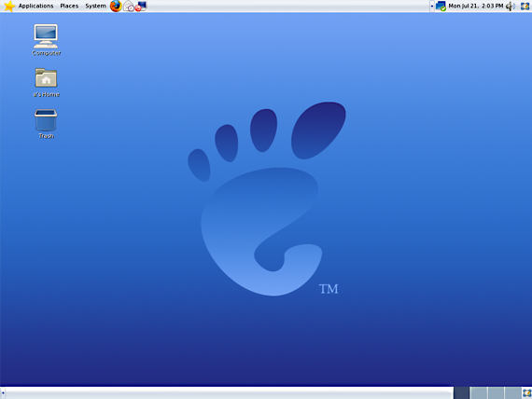Click the top-right window selector icon
The height and width of the screenshot is (399, 532).
coord(525,6)
